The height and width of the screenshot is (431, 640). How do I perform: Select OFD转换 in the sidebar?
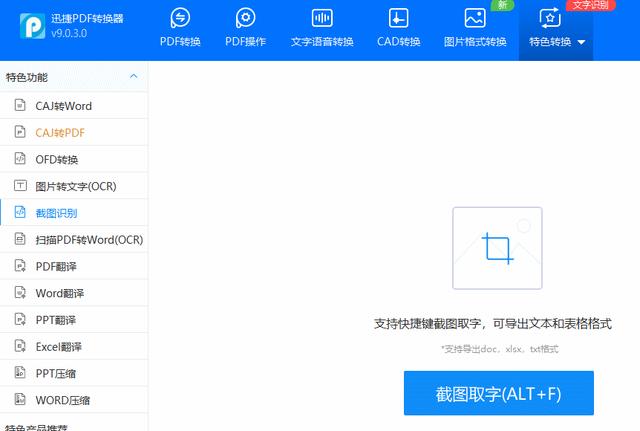pyautogui.click(x=74, y=159)
